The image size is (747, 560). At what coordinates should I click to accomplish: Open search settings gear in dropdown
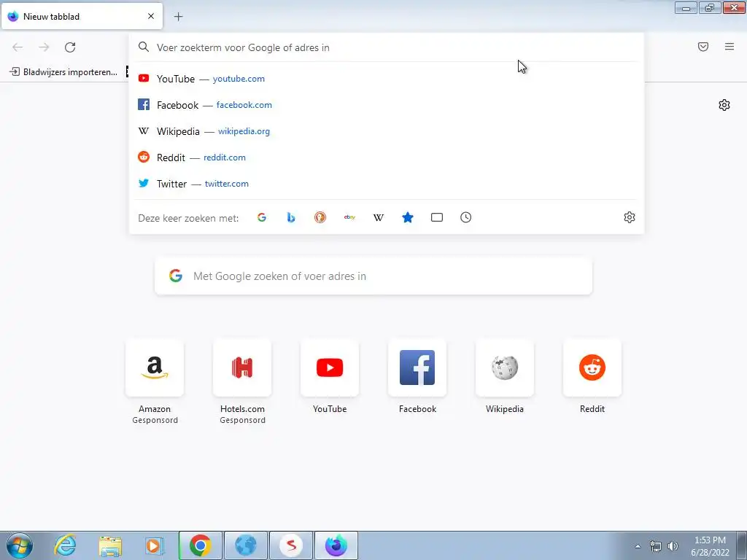coord(630,217)
